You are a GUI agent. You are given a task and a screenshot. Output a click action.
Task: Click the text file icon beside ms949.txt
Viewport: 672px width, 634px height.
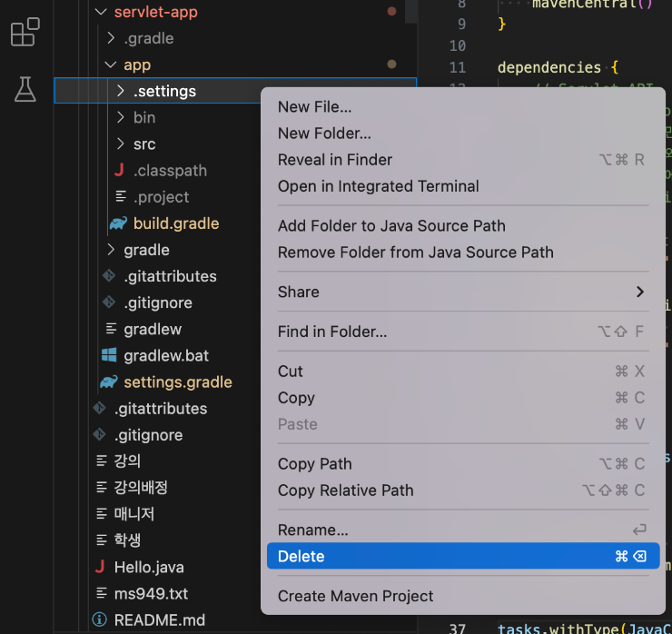[x=102, y=593]
